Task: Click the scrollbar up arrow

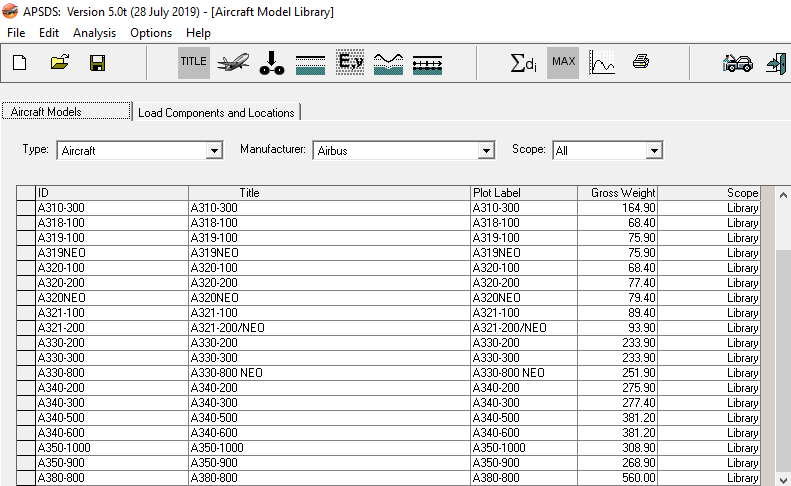Action: pos(783,195)
